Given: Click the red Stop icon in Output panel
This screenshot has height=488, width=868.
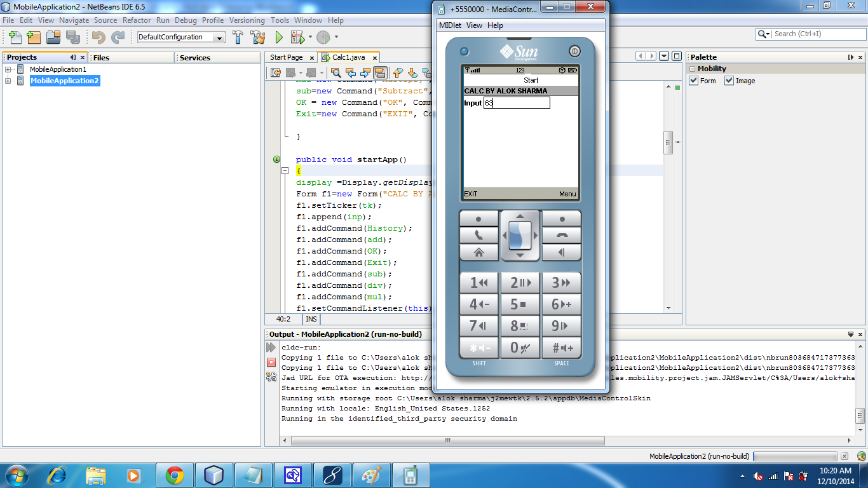Looking at the screenshot, I should (x=271, y=362).
